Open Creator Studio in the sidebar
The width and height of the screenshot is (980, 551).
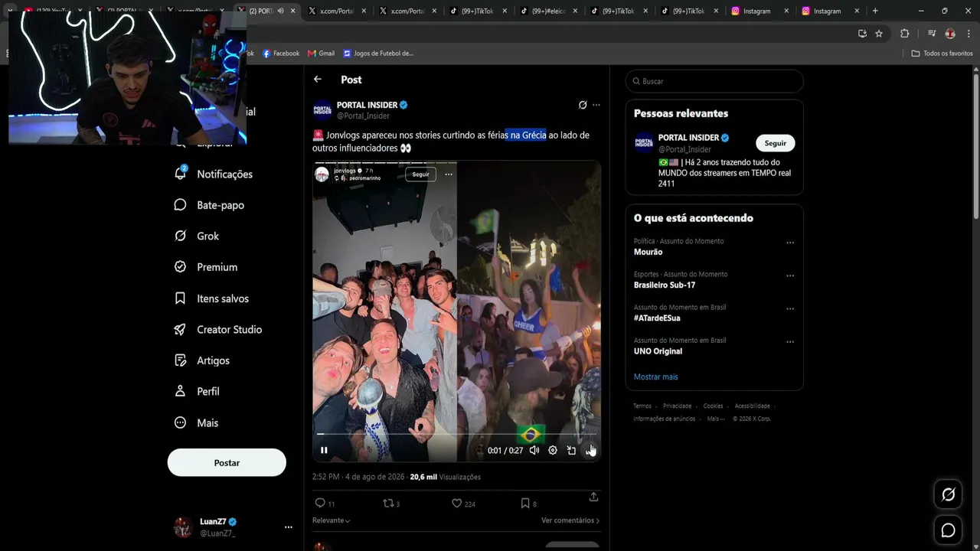(x=218, y=329)
